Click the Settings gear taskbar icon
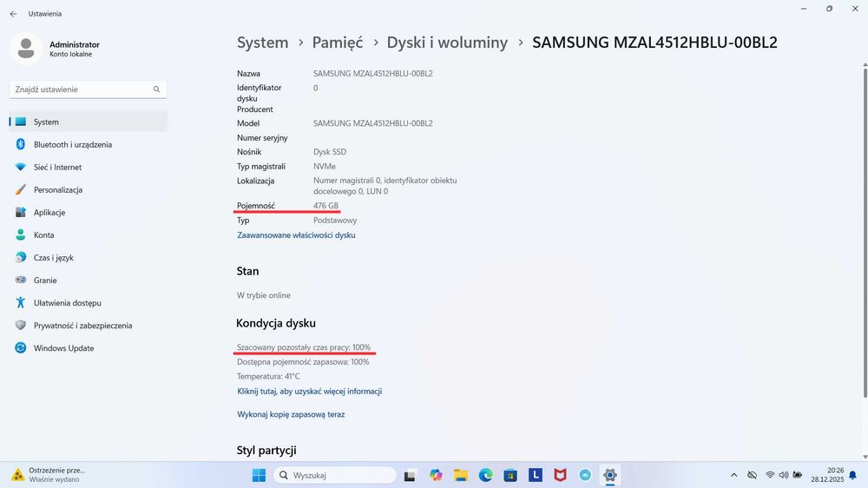Viewport: 868px width, 488px height. pyautogui.click(x=610, y=475)
